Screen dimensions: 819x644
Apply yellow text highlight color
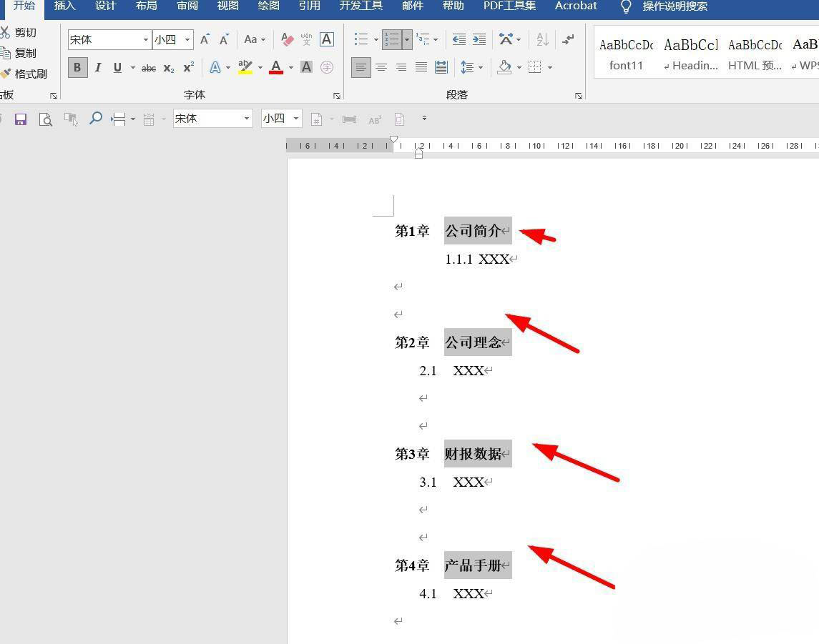(x=245, y=67)
